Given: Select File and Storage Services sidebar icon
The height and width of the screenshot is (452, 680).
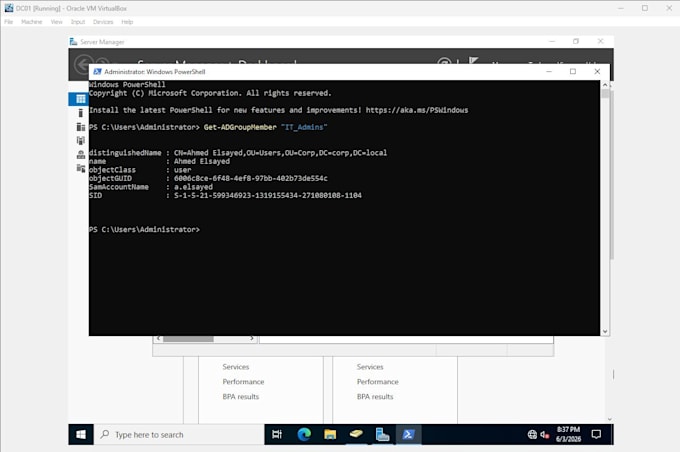Looking at the screenshot, I should 81,168.
